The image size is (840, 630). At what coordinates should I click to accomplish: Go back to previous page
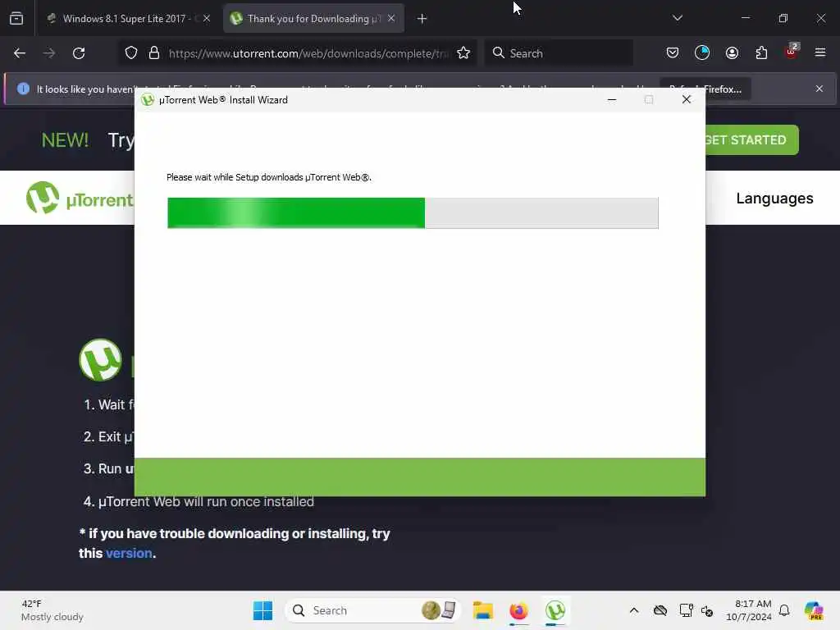click(20, 53)
